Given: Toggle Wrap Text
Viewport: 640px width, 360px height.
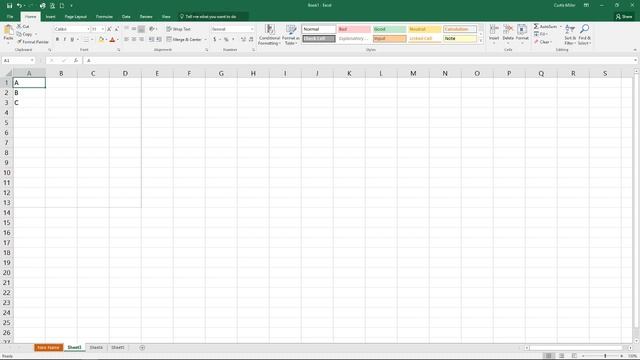Looking at the screenshot, I should (178, 29).
